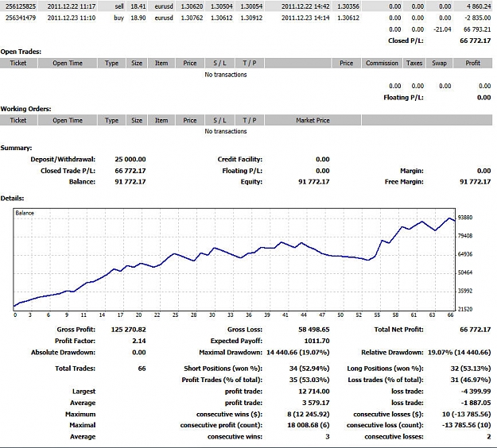
Task: Click the Balance label inside the chart
Action: (25, 213)
